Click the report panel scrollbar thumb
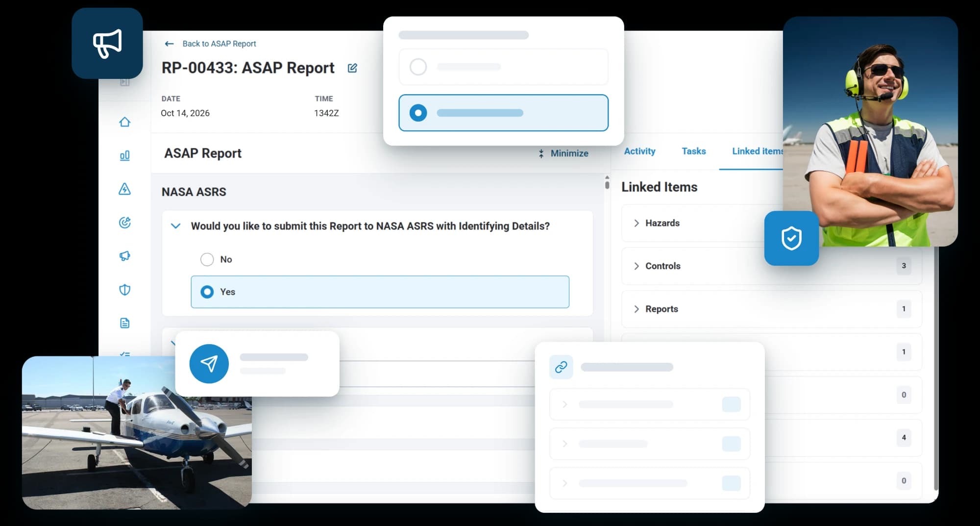The image size is (980, 526). click(x=607, y=185)
